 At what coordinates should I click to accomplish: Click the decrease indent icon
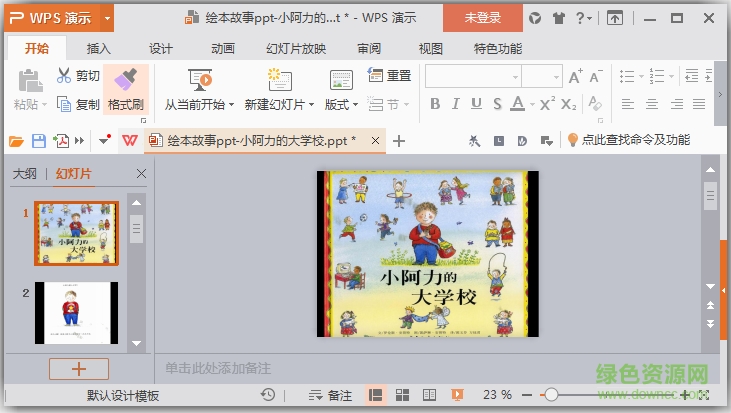pyautogui.click(x=691, y=76)
